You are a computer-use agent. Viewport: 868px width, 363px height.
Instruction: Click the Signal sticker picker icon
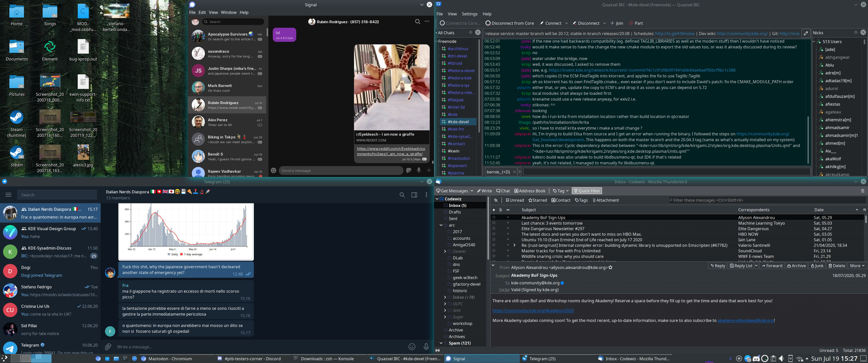point(409,170)
